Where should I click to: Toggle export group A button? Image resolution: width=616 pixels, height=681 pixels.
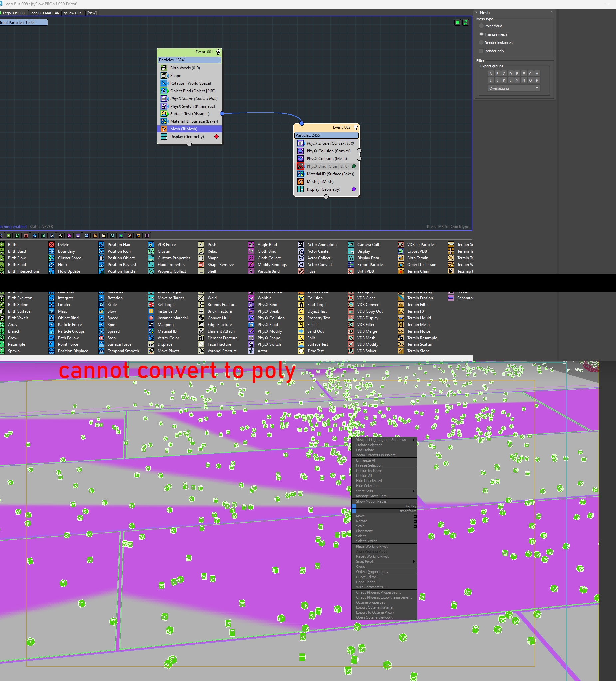tap(490, 74)
